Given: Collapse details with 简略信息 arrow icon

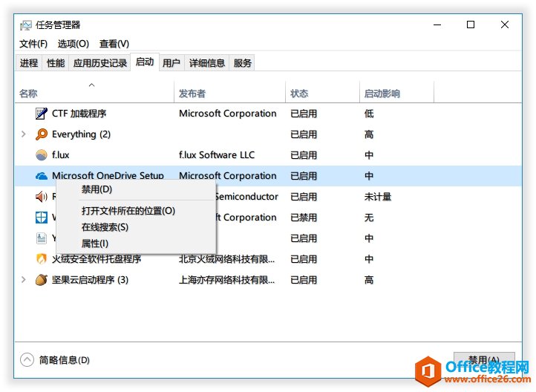Looking at the screenshot, I should coord(27,359).
